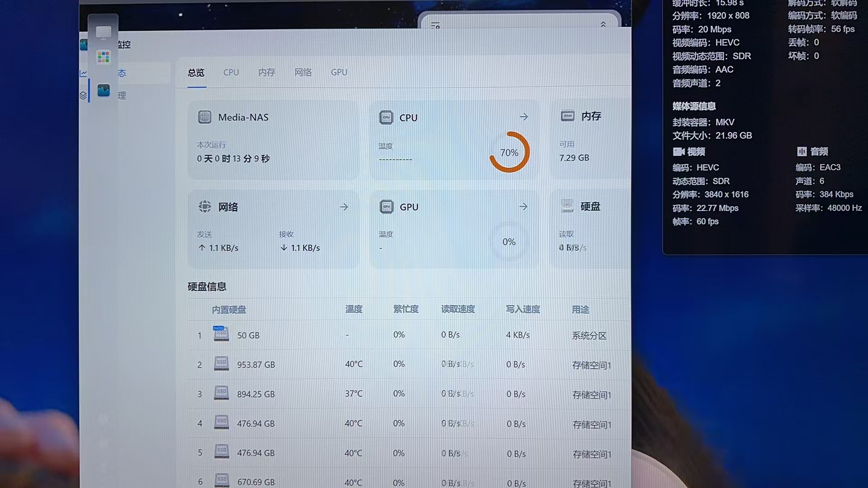Click the RAM icon in 内存 card
The height and width of the screenshot is (488, 868).
[567, 116]
